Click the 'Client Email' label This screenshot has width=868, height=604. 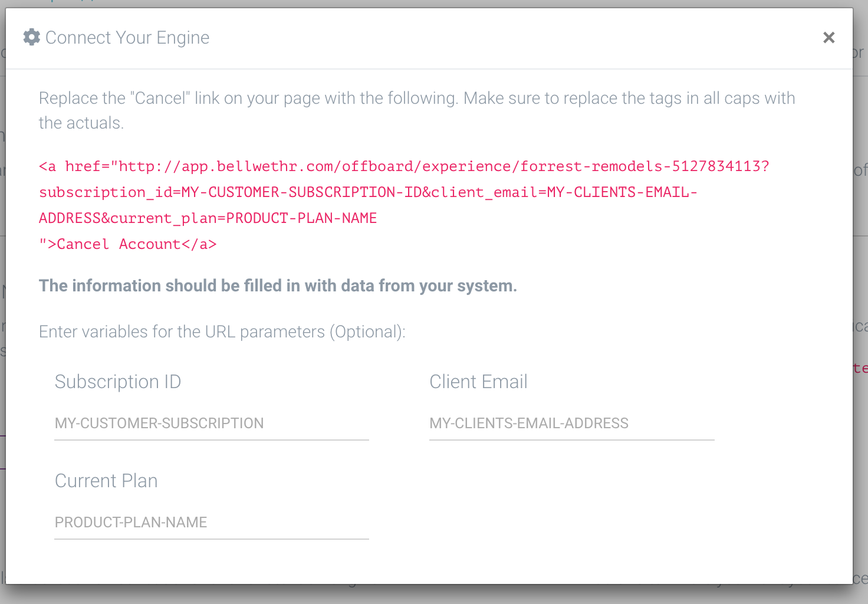click(x=478, y=382)
